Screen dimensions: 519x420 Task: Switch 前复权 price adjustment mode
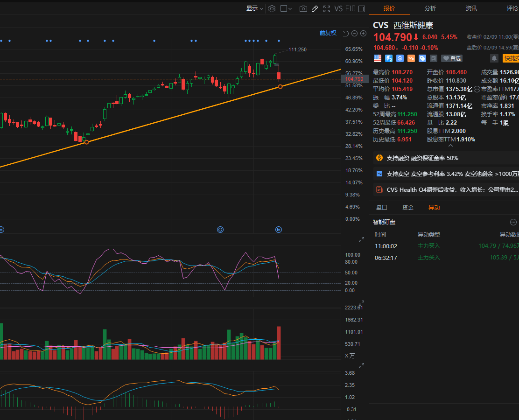328,33
